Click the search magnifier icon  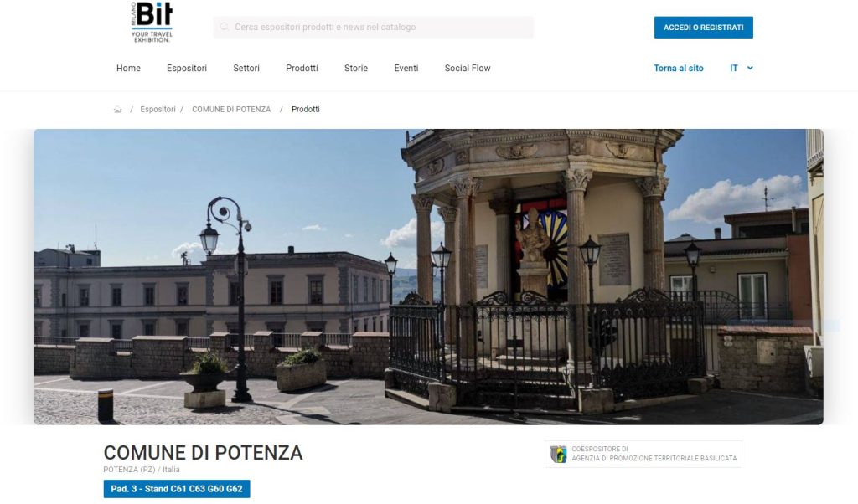224,27
